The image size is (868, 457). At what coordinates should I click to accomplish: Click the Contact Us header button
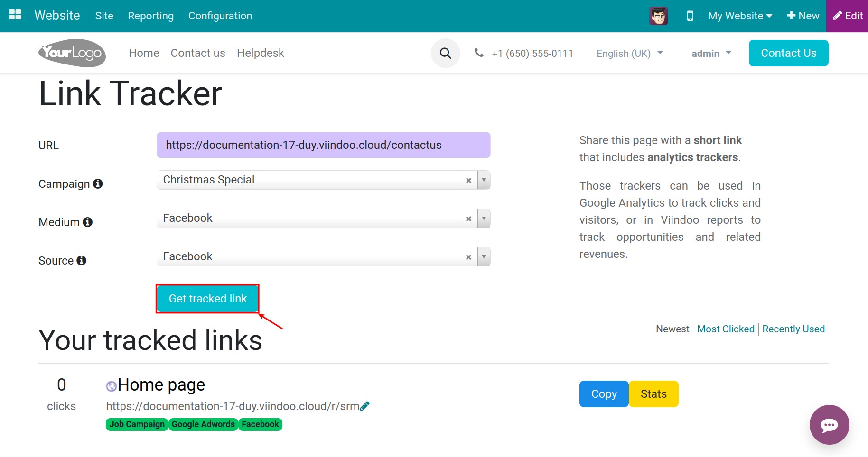(788, 53)
